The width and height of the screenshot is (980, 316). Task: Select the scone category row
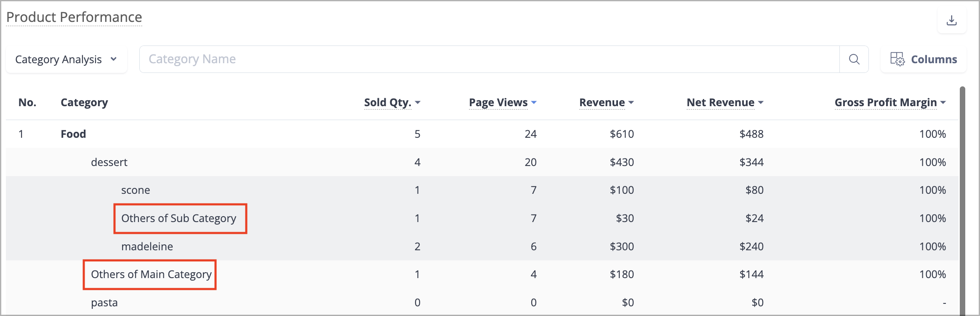(482, 190)
